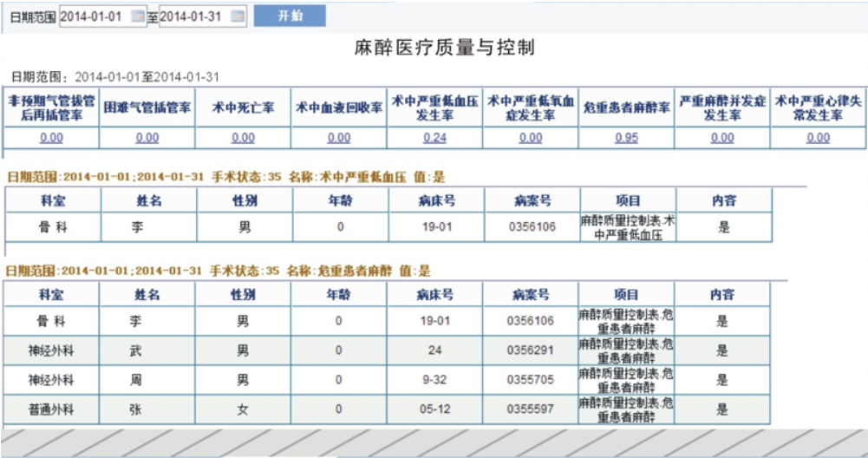Image resolution: width=868 pixels, height=458 pixels.
Task: Click 0.00 under 严重麻醉并发症发生率
Action: (722, 138)
